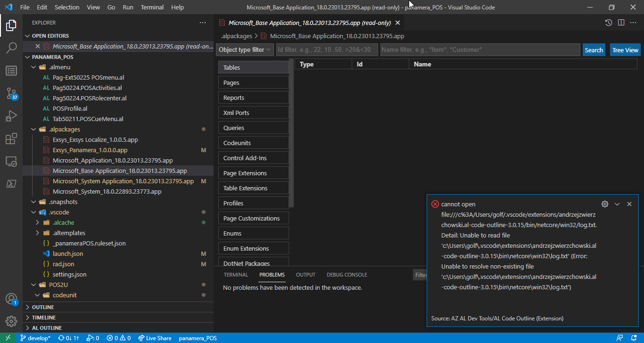Click the Id filter input field
This screenshot has height=343, width=644.
pos(327,50)
